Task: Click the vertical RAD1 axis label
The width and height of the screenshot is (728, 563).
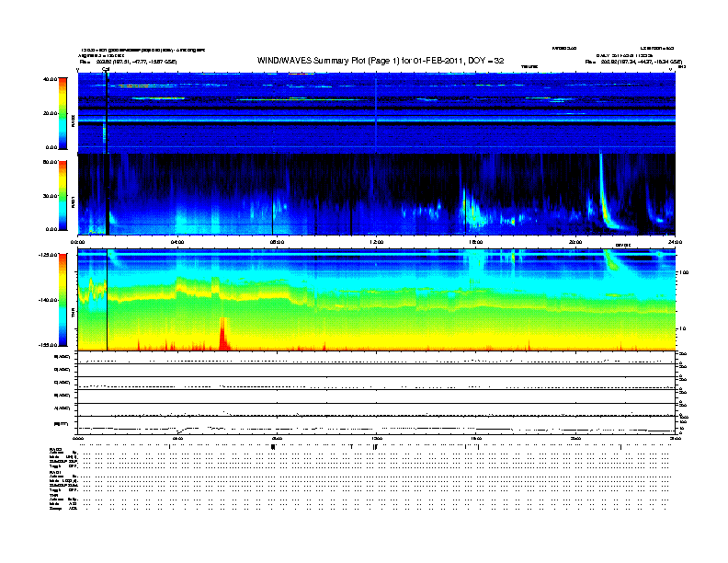Action: [x=73, y=201]
